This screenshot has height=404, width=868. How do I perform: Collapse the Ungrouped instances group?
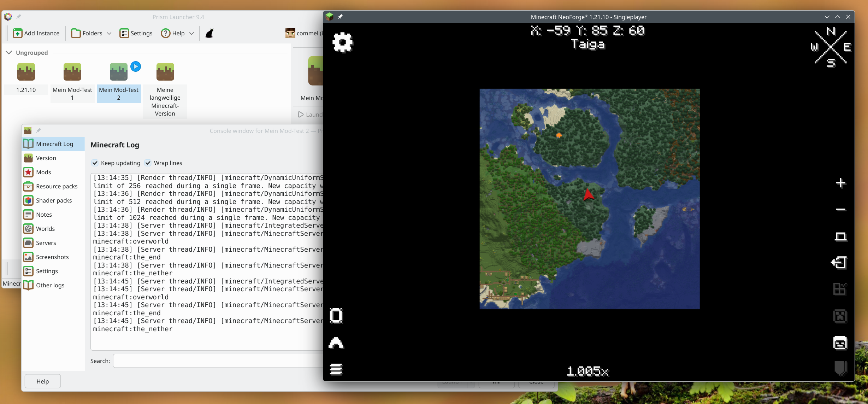9,53
